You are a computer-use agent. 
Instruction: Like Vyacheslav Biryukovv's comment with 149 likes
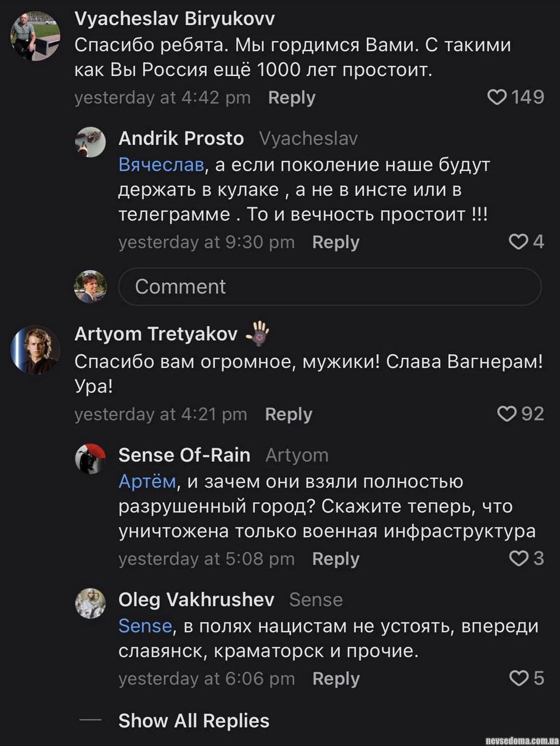click(x=497, y=97)
